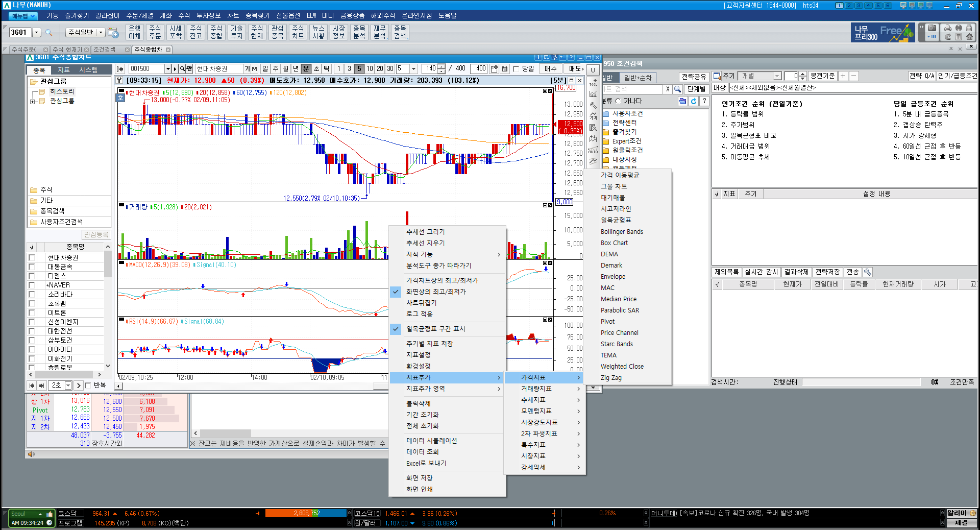Click the 주식차트 toolbar button
The height and width of the screenshot is (530, 980).
(298, 32)
